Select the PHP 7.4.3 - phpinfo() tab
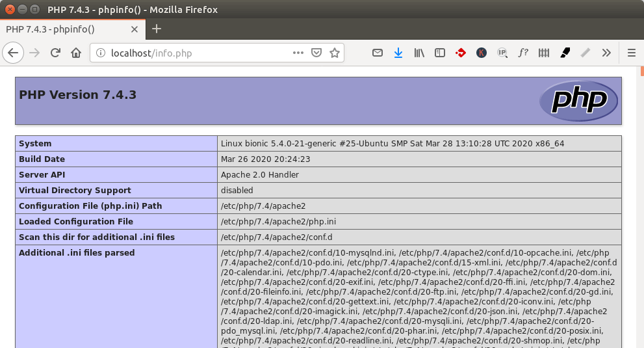The image size is (644, 348). click(73, 29)
